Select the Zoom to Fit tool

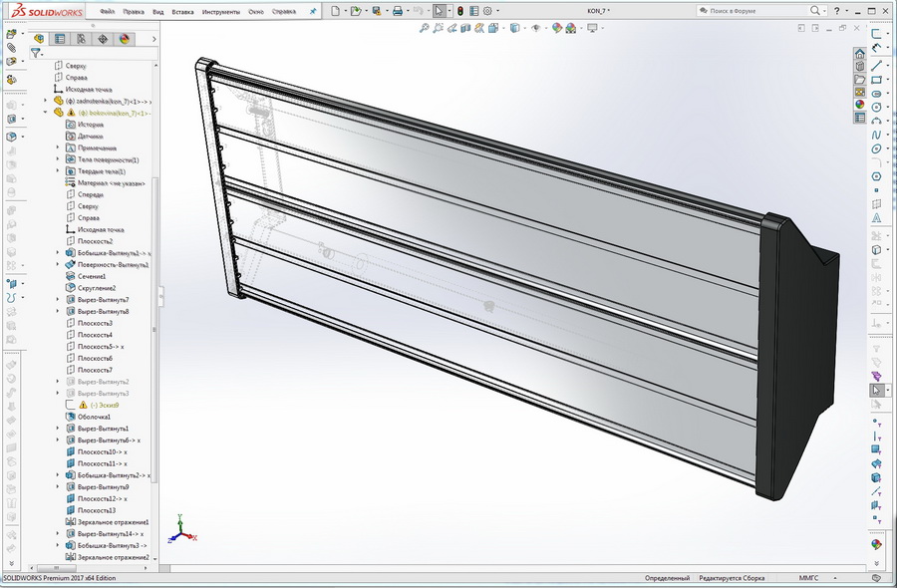click(x=426, y=30)
